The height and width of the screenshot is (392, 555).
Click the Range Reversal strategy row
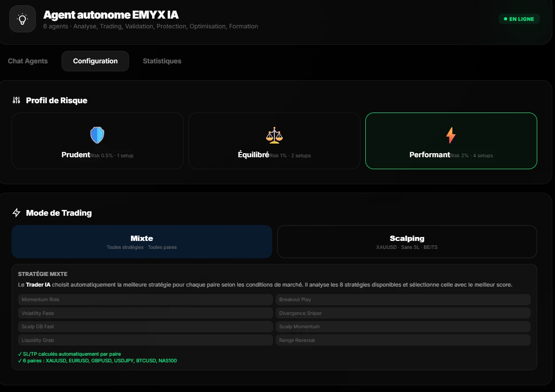[403, 340]
